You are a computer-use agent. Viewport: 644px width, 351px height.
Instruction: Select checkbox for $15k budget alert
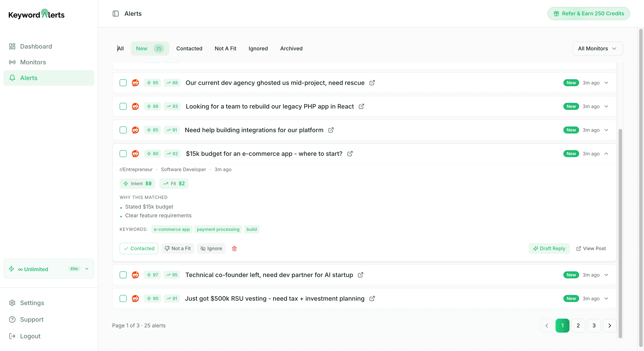(x=123, y=154)
